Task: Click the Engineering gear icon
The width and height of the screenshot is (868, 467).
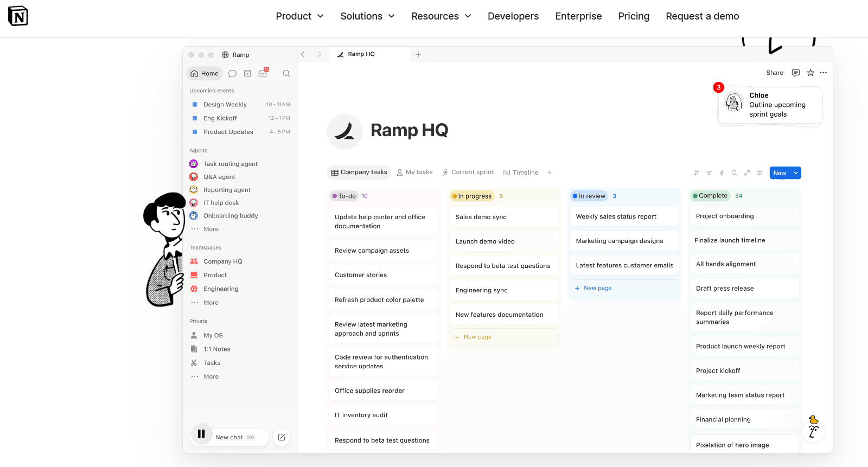Action: coord(194,289)
